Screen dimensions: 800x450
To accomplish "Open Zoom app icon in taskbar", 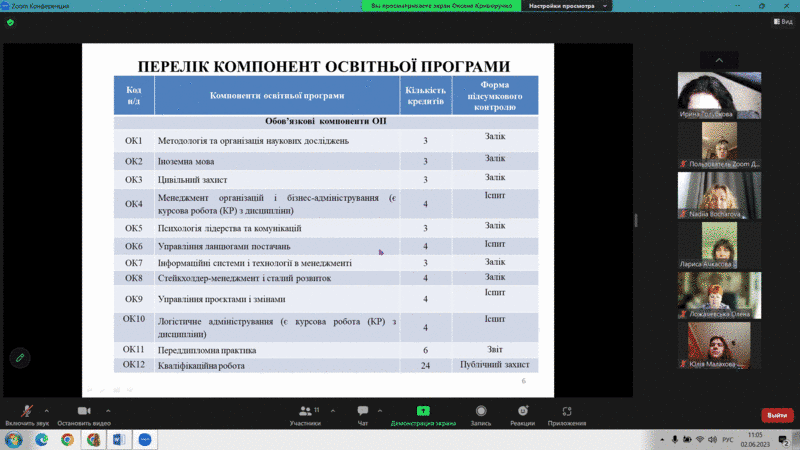I will tap(145, 439).
